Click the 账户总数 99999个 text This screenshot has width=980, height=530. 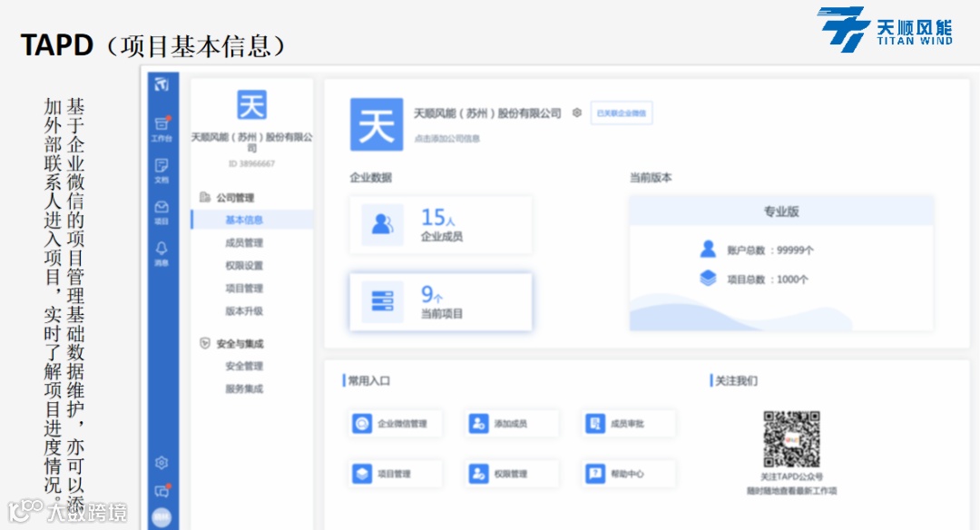click(x=770, y=250)
